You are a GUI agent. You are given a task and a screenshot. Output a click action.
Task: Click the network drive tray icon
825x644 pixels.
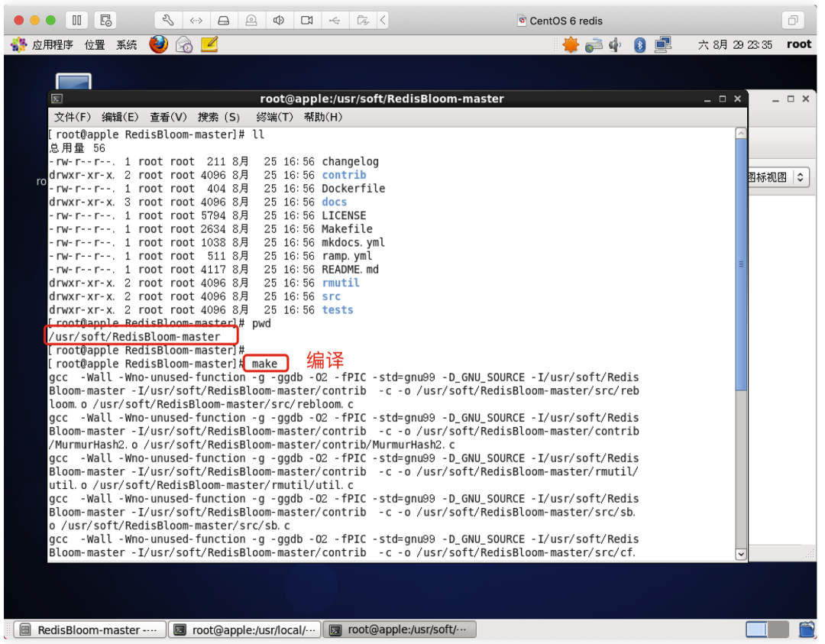tap(594, 45)
